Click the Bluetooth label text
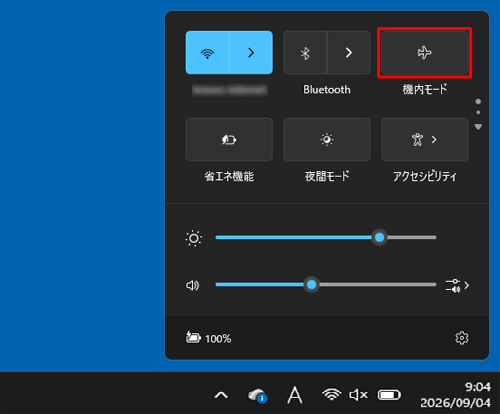This screenshot has height=414, width=500. pyautogui.click(x=327, y=90)
